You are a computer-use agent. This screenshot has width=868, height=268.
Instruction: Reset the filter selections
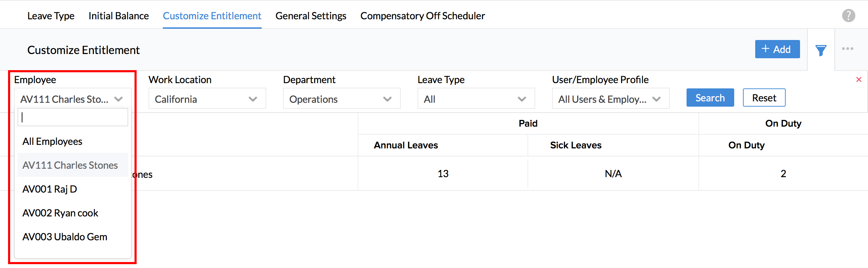[x=764, y=98]
